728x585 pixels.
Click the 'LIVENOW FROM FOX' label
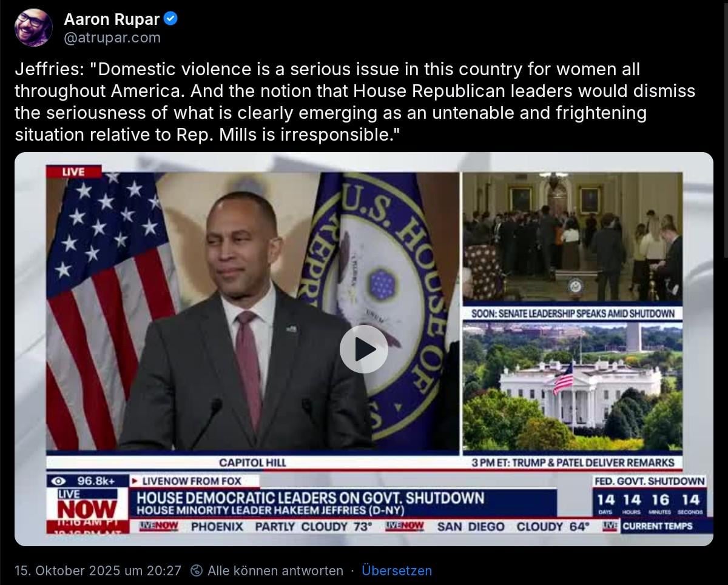tap(191, 481)
